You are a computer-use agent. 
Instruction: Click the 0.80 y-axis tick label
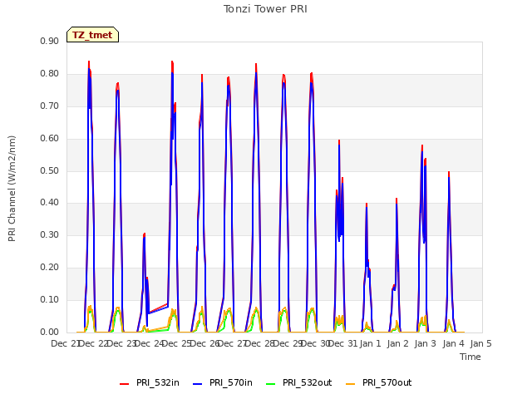coord(50,73)
